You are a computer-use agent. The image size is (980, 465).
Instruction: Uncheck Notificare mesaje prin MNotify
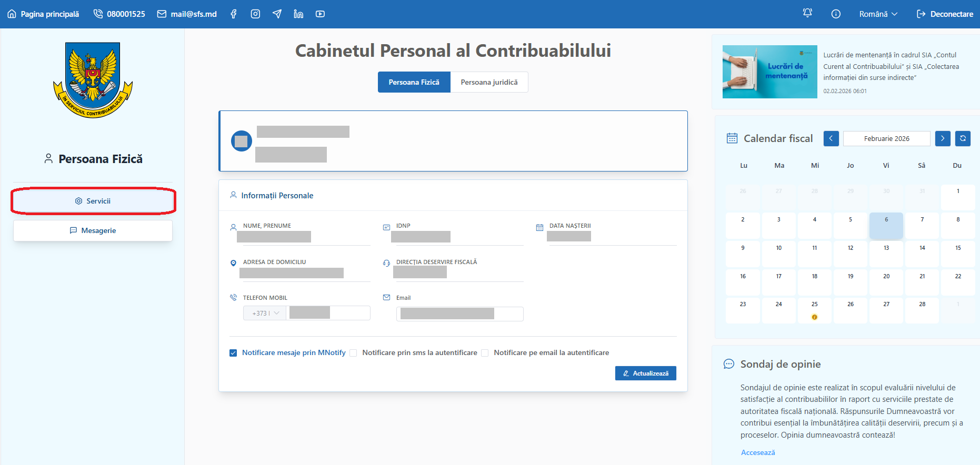click(233, 353)
